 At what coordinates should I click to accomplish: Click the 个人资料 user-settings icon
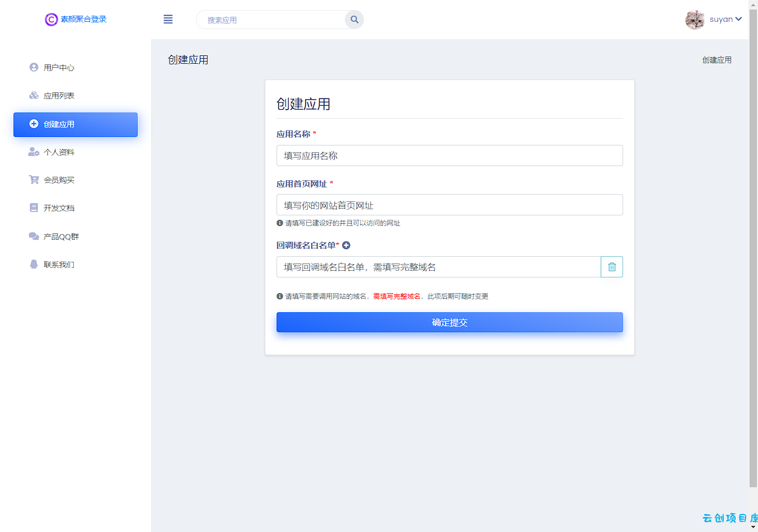point(34,152)
